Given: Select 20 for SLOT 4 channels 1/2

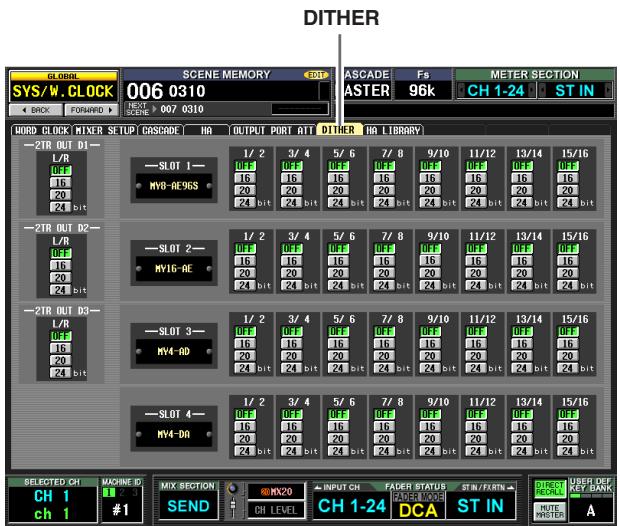Looking at the screenshot, I should 245,439.
